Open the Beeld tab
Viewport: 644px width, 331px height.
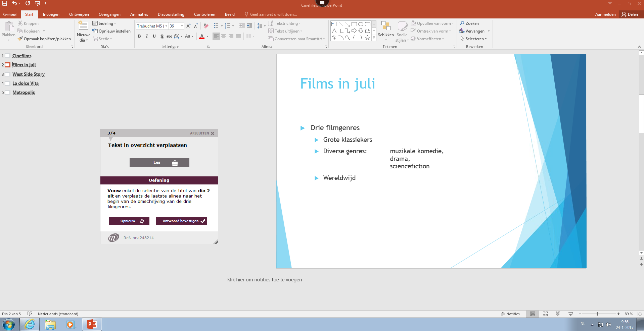coord(230,14)
